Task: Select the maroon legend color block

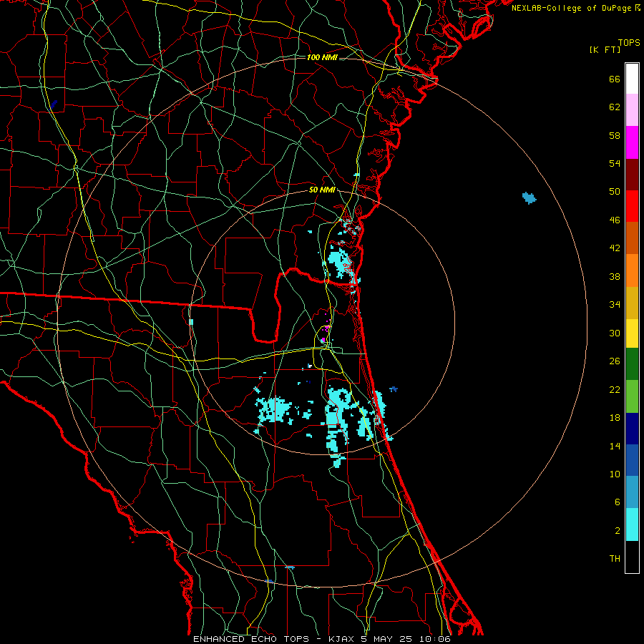Action: (632, 175)
